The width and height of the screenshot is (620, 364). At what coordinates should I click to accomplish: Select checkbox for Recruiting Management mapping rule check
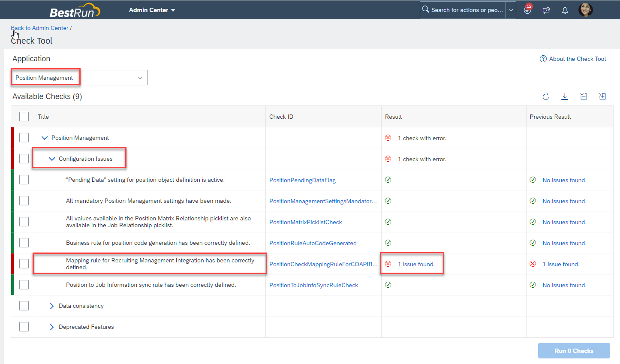pyautogui.click(x=24, y=264)
